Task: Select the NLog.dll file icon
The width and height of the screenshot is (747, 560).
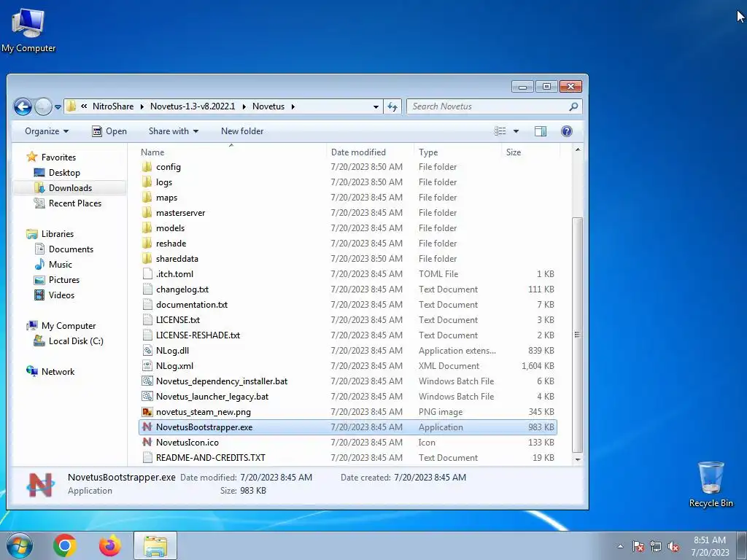Action: 147,351
